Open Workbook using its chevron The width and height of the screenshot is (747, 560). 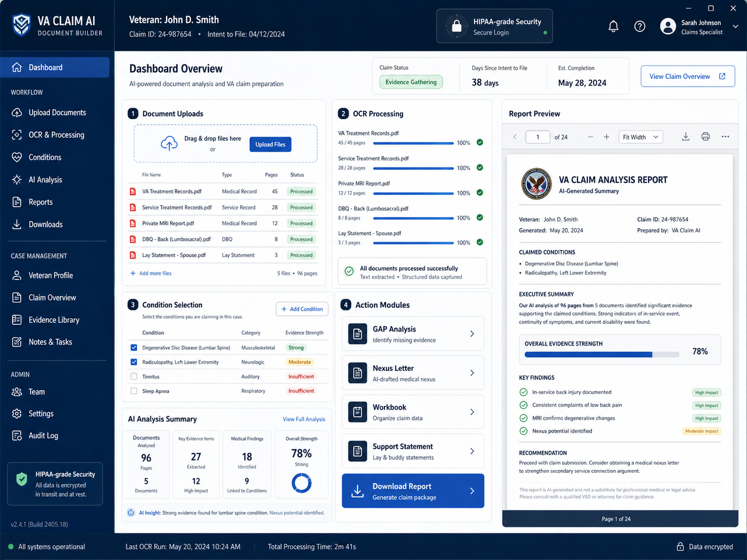pyautogui.click(x=472, y=412)
